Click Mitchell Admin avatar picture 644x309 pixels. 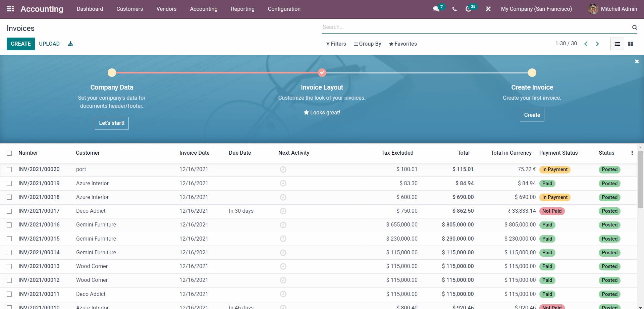pyautogui.click(x=593, y=9)
